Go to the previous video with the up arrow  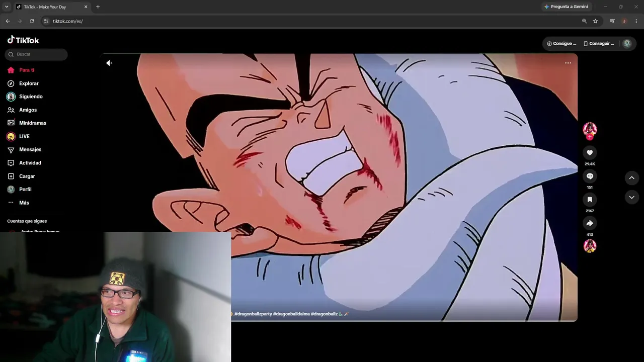[x=631, y=177]
